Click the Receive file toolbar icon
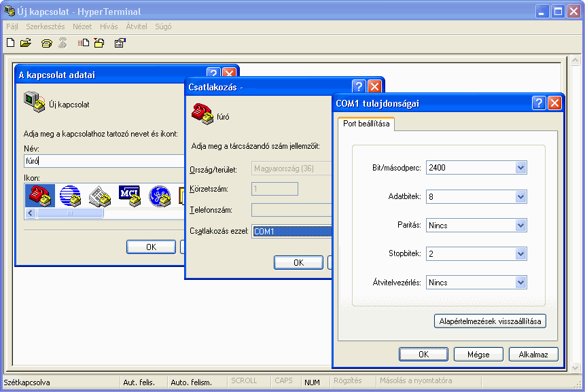This screenshot has height=392, width=585. tap(99, 43)
